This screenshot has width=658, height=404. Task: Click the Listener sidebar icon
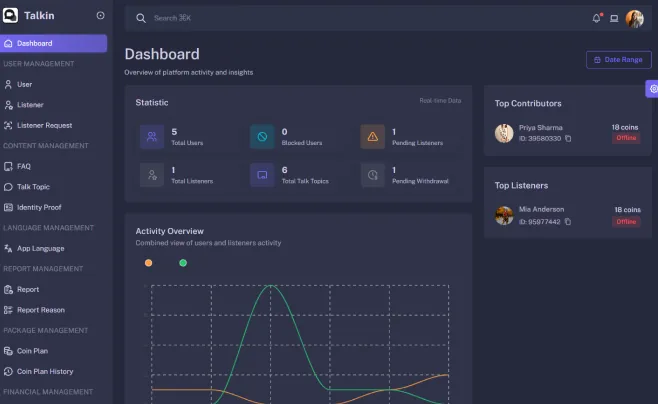[8, 105]
